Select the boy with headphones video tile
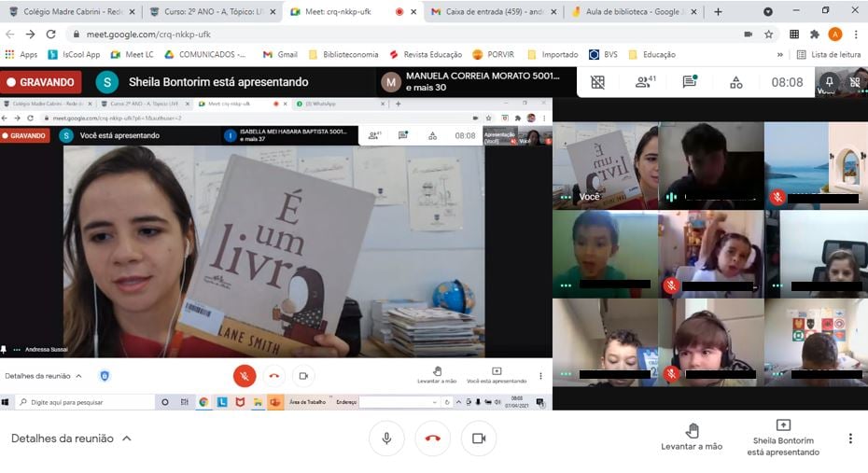 (711, 342)
